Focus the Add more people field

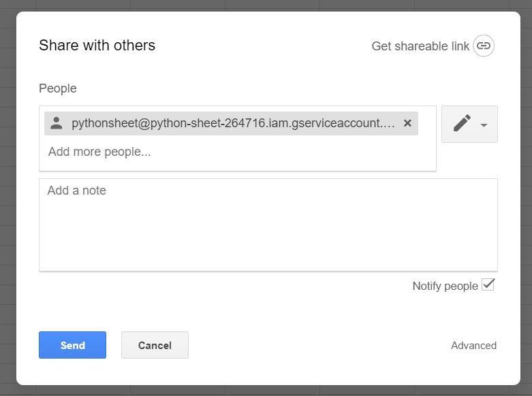[99, 152]
